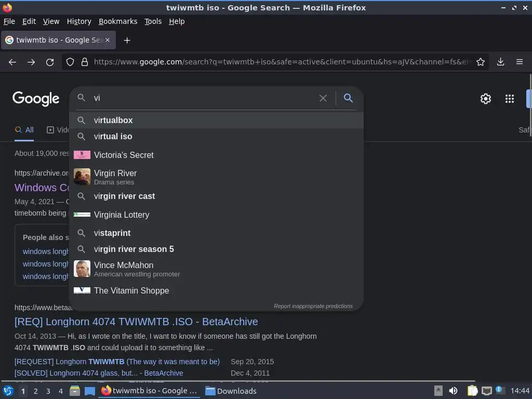This screenshot has width=532, height=399.
Task: Choose virgin river season 5 suggestion
Action: pyautogui.click(x=216, y=249)
